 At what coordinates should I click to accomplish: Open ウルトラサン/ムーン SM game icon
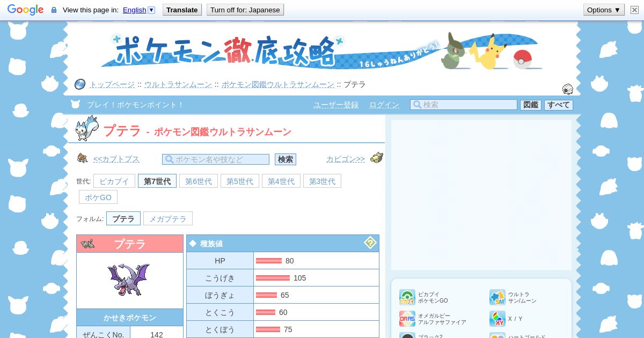pyautogui.click(x=497, y=297)
